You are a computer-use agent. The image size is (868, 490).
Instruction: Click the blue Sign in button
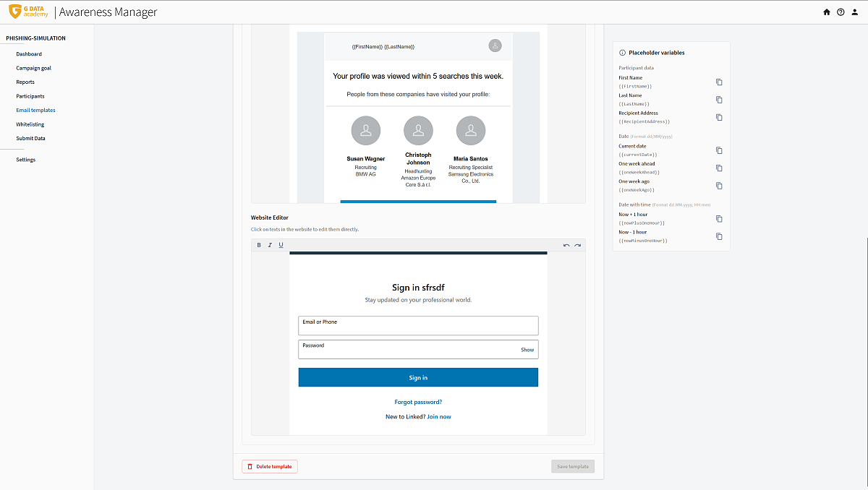point(418,377)
